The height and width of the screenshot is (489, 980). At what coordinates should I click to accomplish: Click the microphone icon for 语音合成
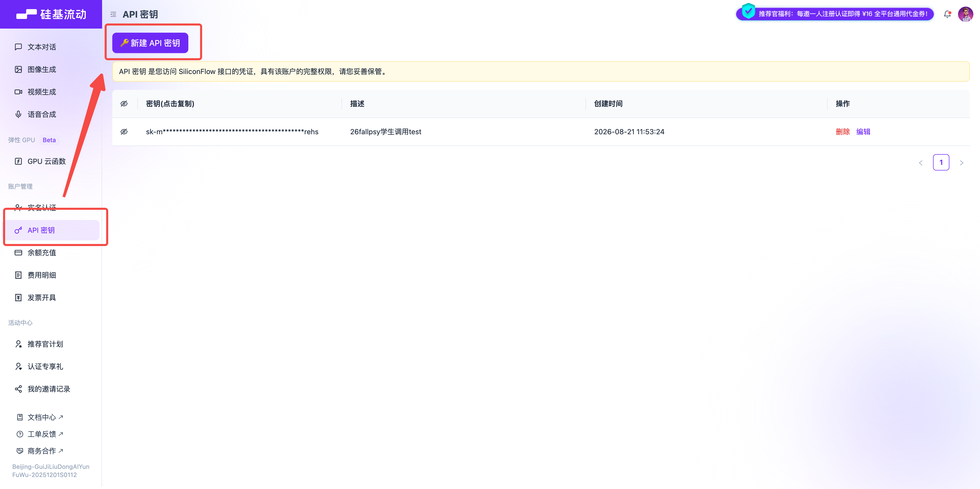tap(18, 114)
